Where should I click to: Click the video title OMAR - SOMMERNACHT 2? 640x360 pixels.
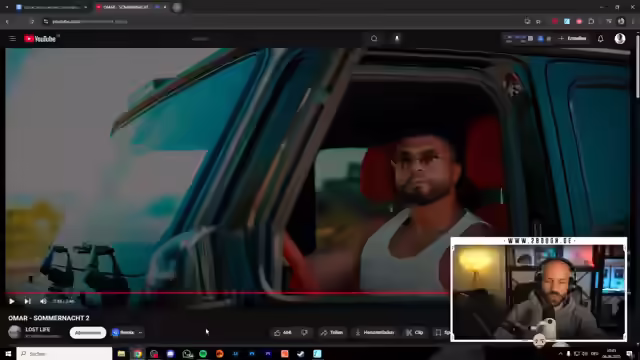coord(49,318)
